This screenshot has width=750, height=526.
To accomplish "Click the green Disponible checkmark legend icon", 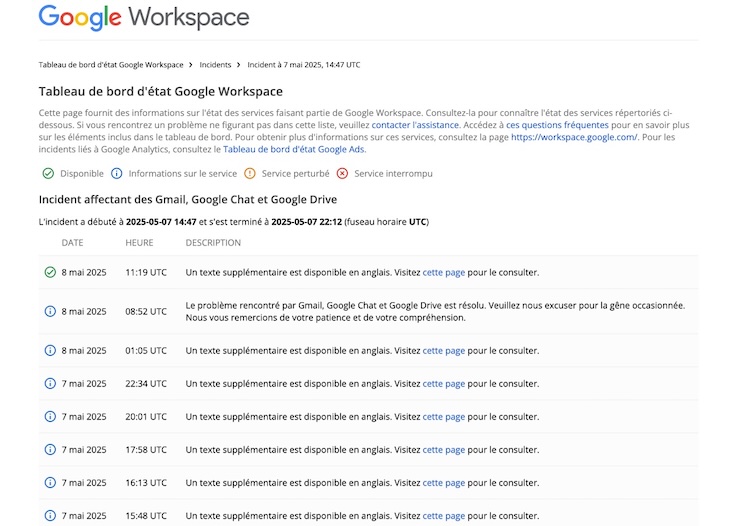I will [x=48, y=174].
